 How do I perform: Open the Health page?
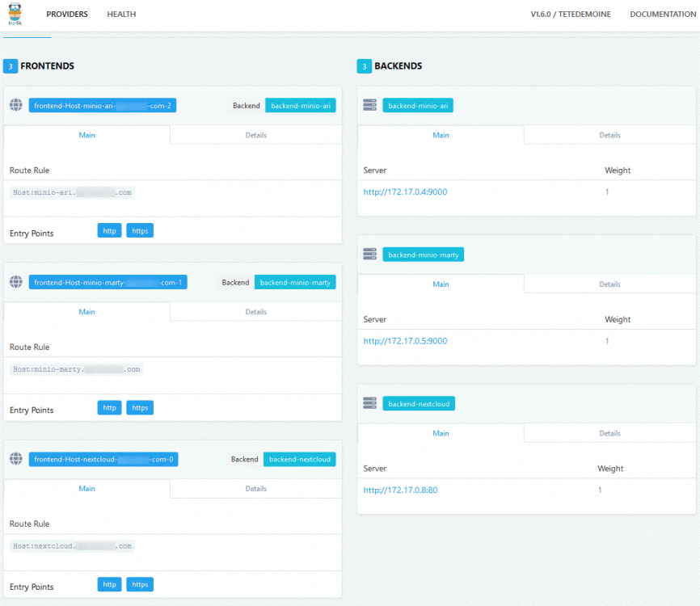(121, 15)
